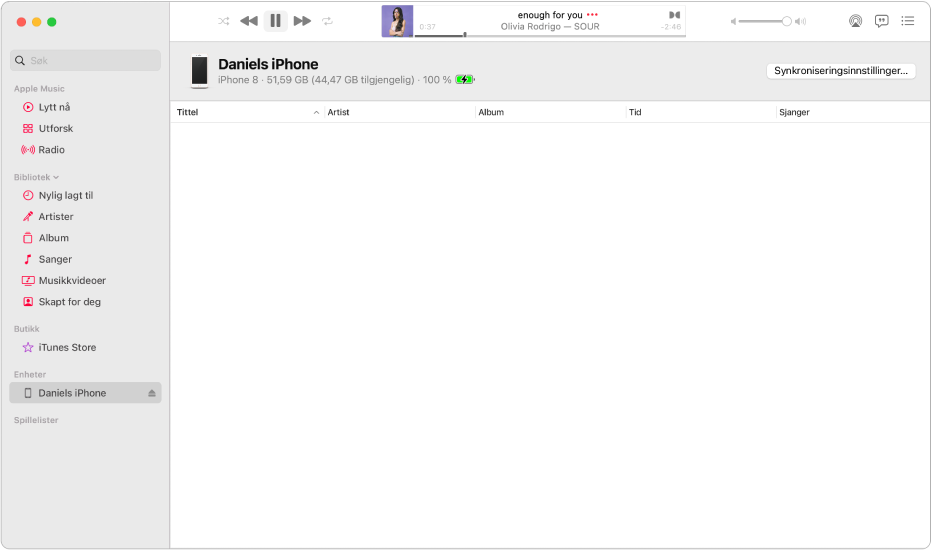Toggle shuffle playback
The width and height of the screenshot is (931, 551).
tap(223, 21)
